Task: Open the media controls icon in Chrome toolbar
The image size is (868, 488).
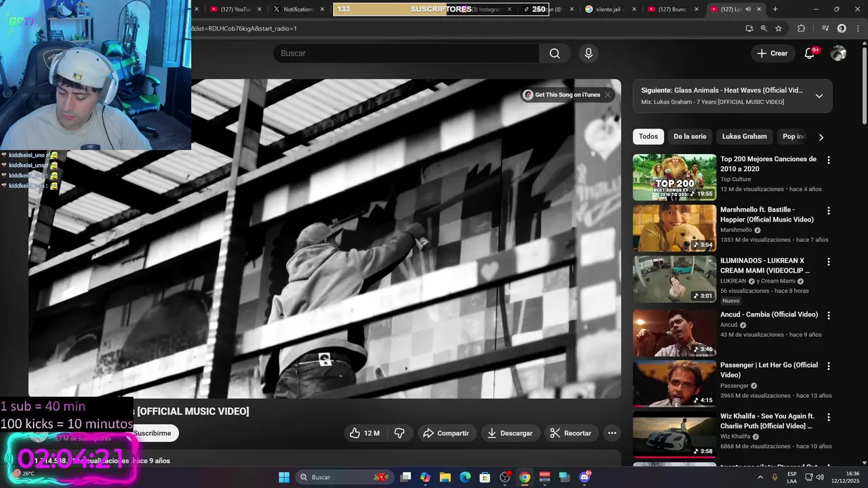Action: point(825,28)
